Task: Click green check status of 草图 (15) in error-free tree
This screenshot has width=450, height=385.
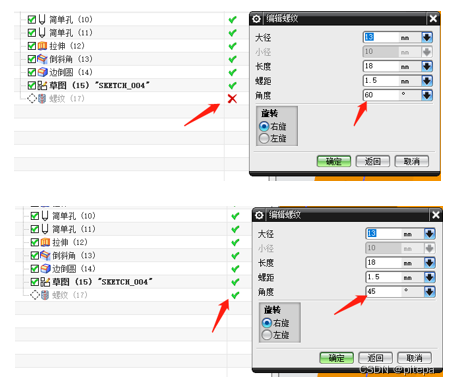Action: pos(235,282)
